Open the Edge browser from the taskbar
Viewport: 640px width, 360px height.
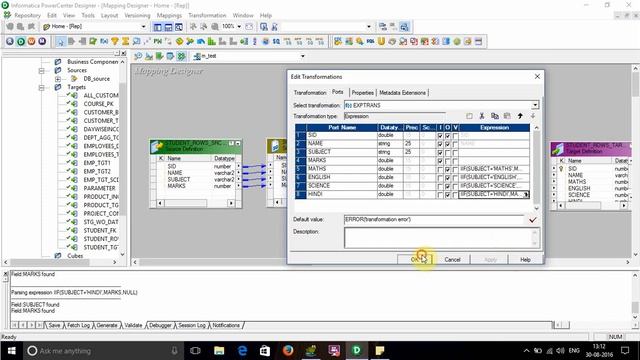coord(242,351)
